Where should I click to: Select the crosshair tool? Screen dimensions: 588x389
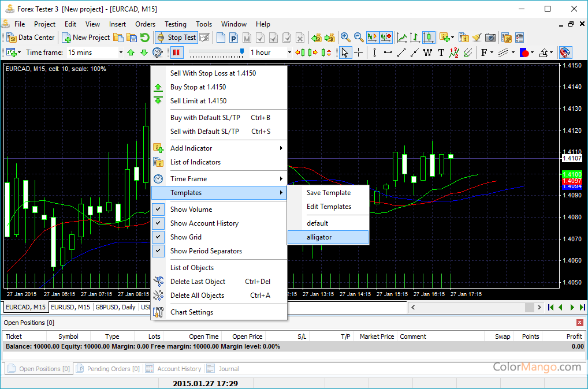coord(359,53)
